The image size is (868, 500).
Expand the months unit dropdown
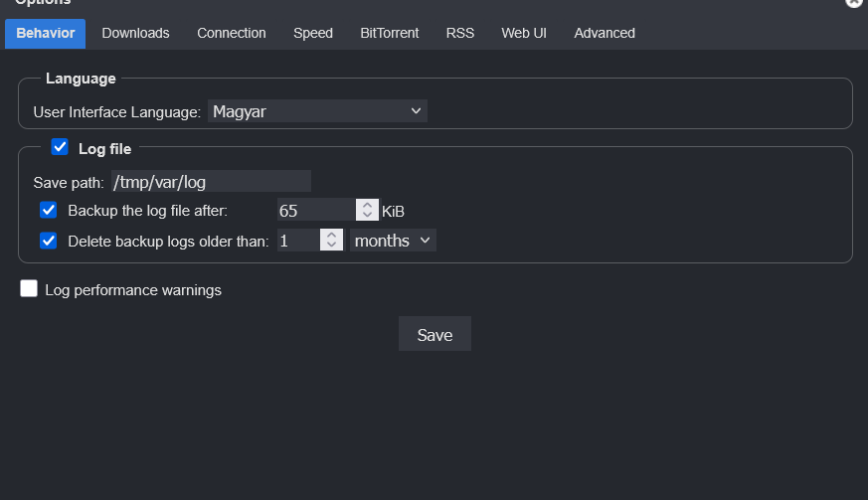[x=393, y=241]
